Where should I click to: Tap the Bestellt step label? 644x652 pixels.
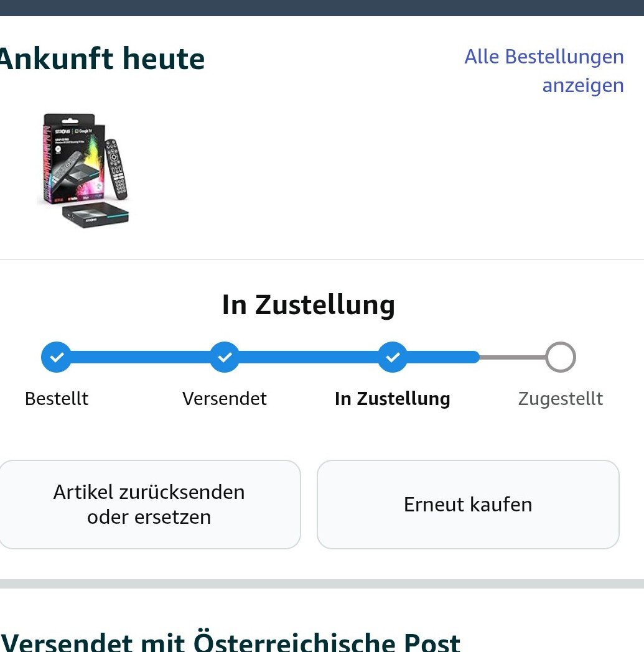pyautogui.click(x=57, y=398)
